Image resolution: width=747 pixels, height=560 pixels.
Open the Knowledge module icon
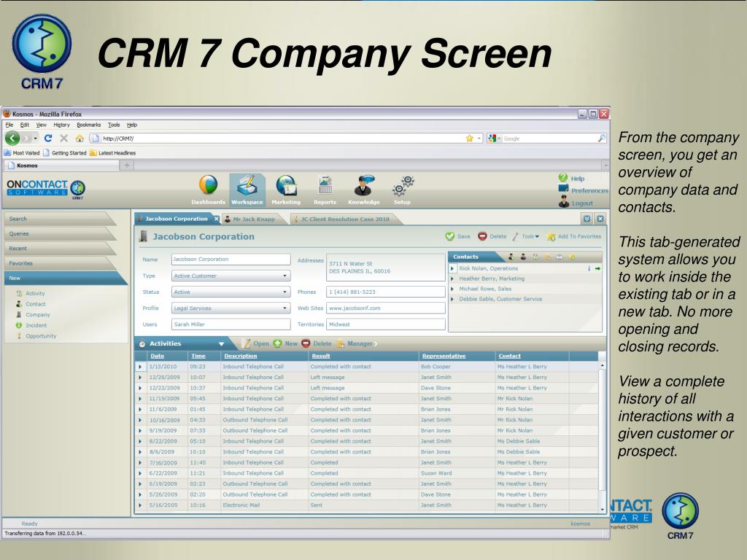[364, 185]
